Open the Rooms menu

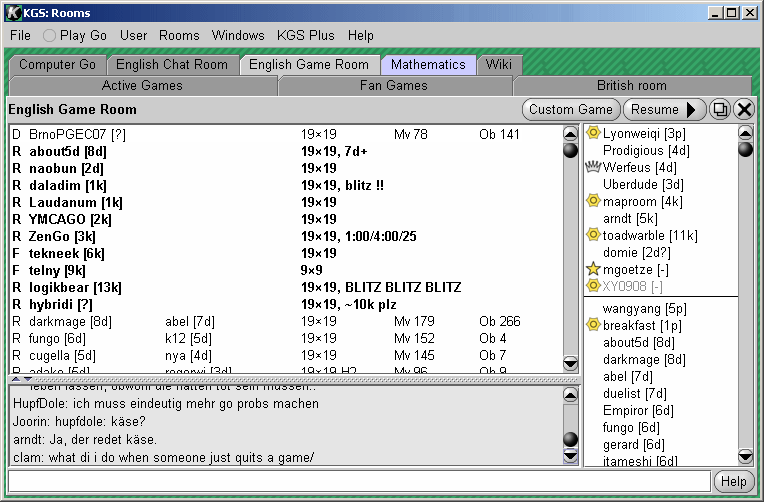(x=179, y=35)
